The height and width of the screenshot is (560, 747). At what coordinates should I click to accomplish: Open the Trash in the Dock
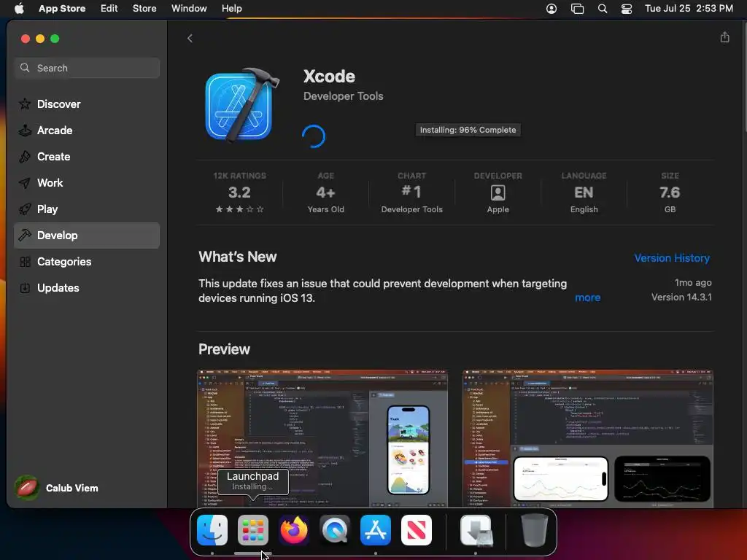coord(535,530)
